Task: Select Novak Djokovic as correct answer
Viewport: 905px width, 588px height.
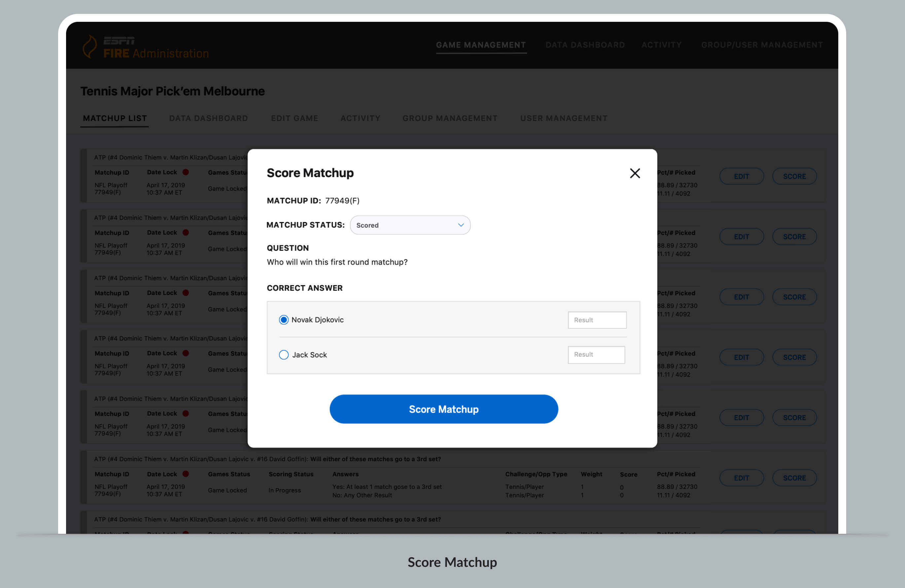Action: click(284, 320)
